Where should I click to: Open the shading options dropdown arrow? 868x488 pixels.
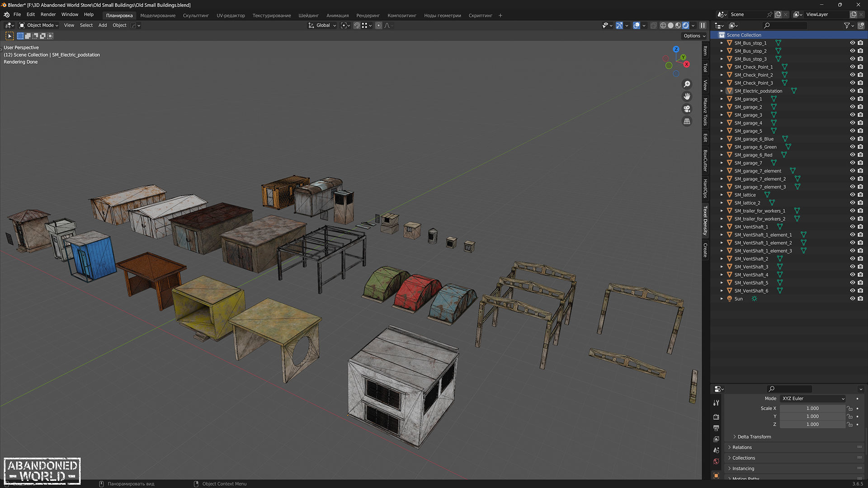(x=693, y=25)
